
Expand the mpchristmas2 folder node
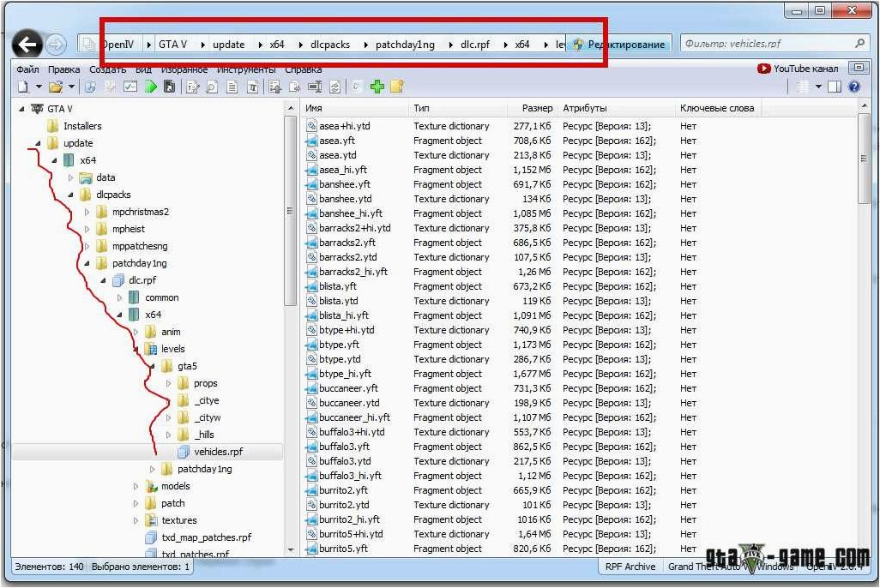point(87,212)
